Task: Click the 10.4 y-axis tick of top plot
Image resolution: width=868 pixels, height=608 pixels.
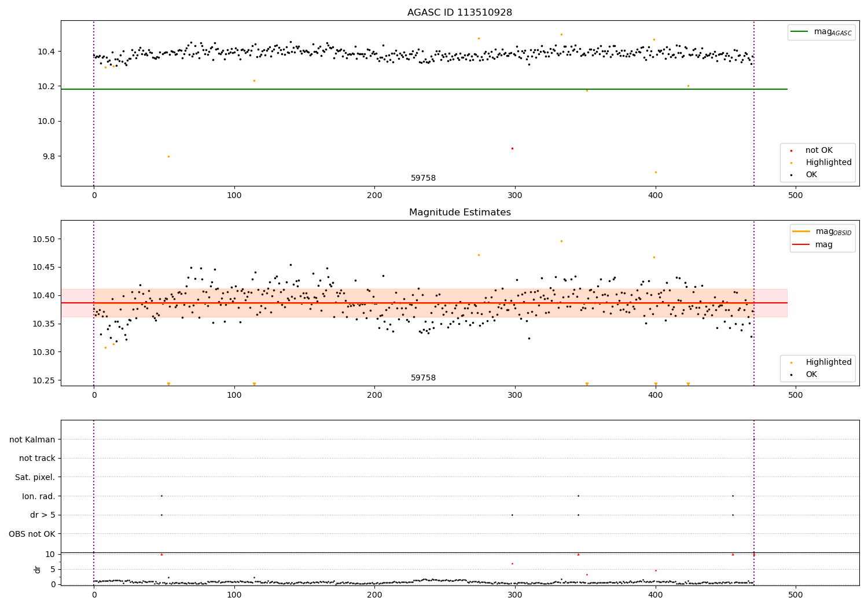Action: coord(46,52)
